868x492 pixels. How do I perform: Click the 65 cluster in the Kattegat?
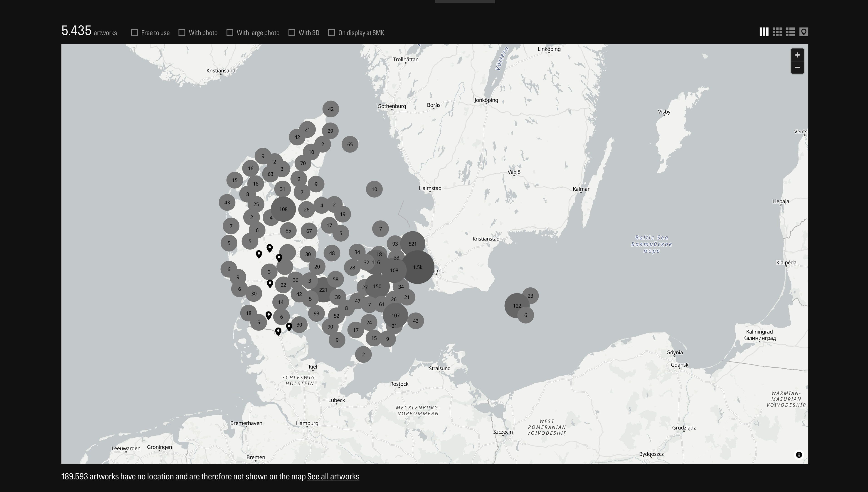point(350,144)
